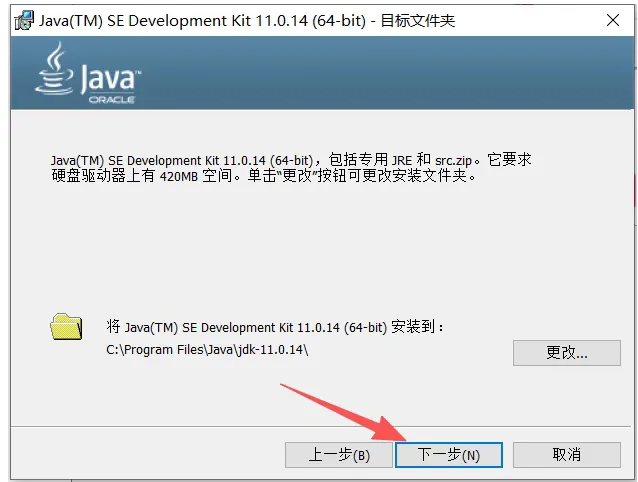The height and width of the screenshot is (482, 638).
Task: Click the window title ending in 目标文件夹
Action: click(247, 20)
